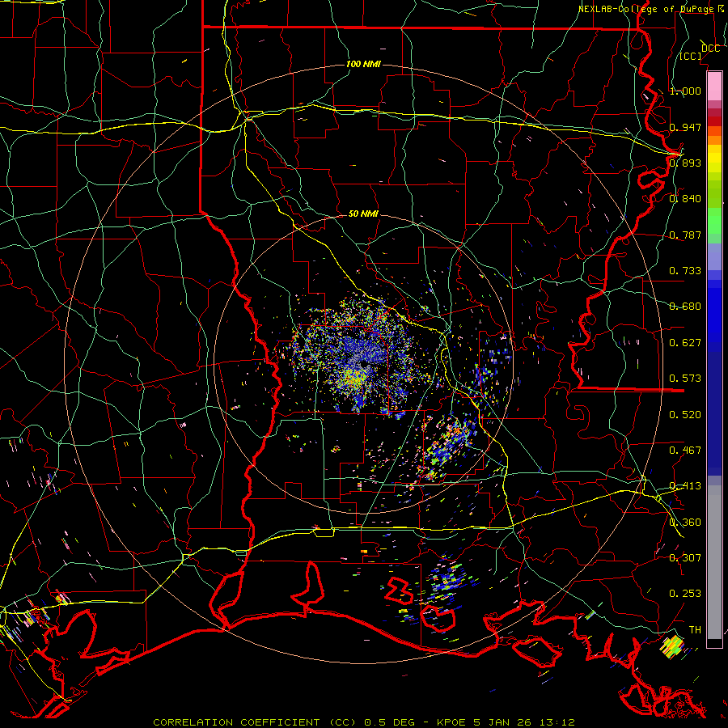Screen dimensions: 728x728
Task: Select the 0.360 scale value
Action: click(x=685, y=523)
